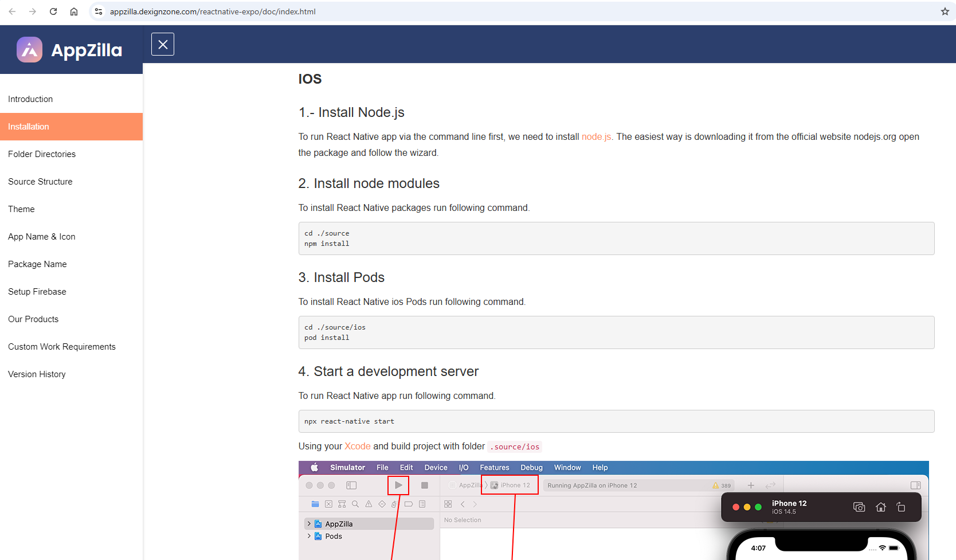Click the Xcode Simulator screenshot image

613,510
